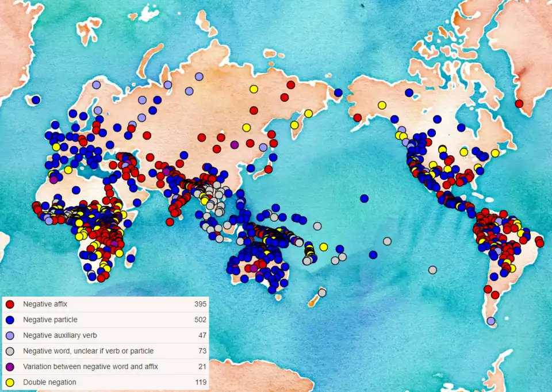The width and height of the screenshot is (552, 392).
Task: Click the "Negative particle" legend label
Action: click(50, 320)
